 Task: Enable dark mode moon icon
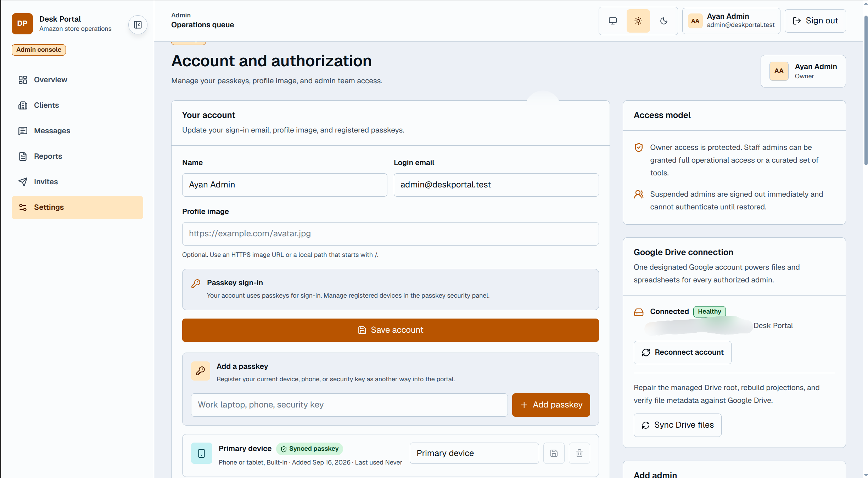663,21
